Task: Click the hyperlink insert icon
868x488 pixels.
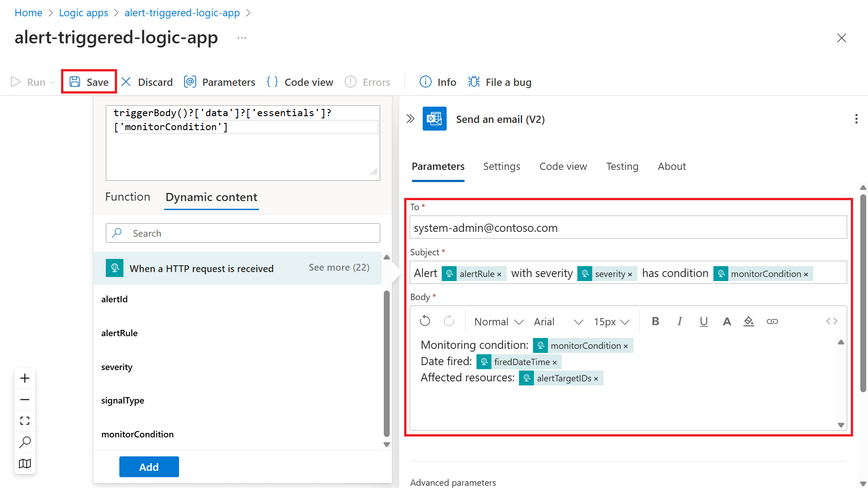Action: coord(773,321)
